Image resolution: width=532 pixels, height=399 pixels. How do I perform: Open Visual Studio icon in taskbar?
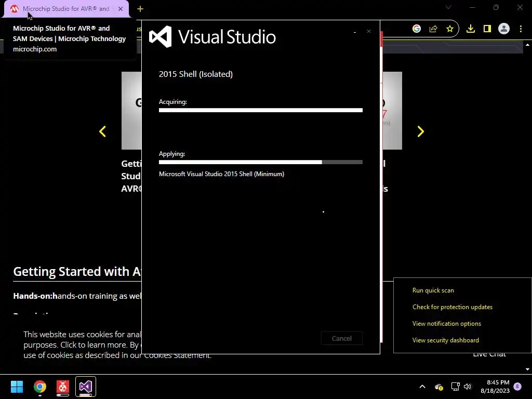click(86, 387)
